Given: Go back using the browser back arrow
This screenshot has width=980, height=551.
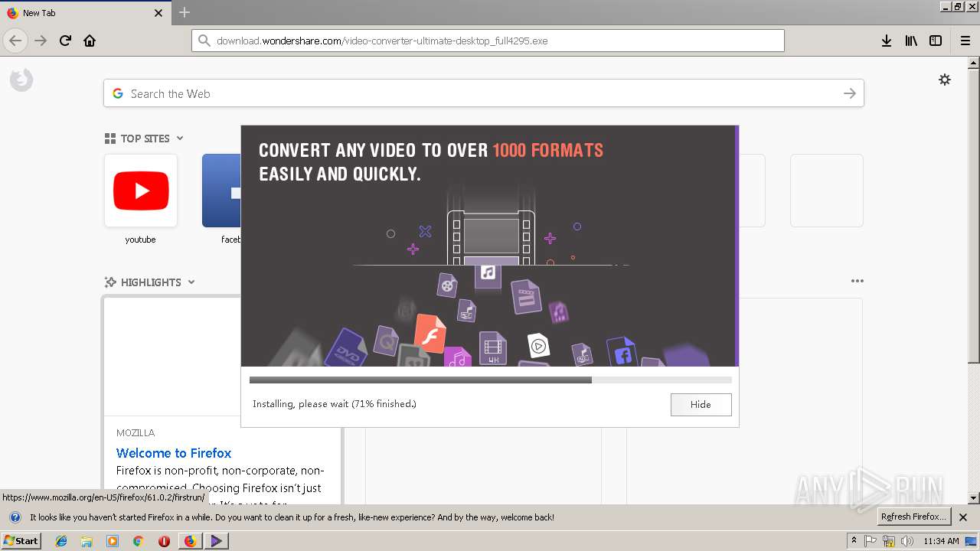Looking at the screenshot, I should pyautogui.click(x=15, y=41).
